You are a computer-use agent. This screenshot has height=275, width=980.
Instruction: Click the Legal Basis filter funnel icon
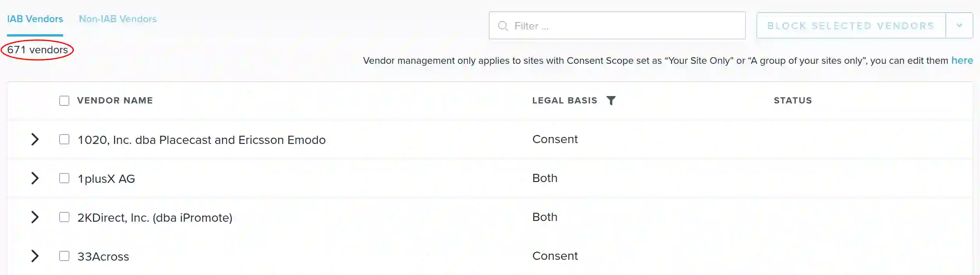611,100
